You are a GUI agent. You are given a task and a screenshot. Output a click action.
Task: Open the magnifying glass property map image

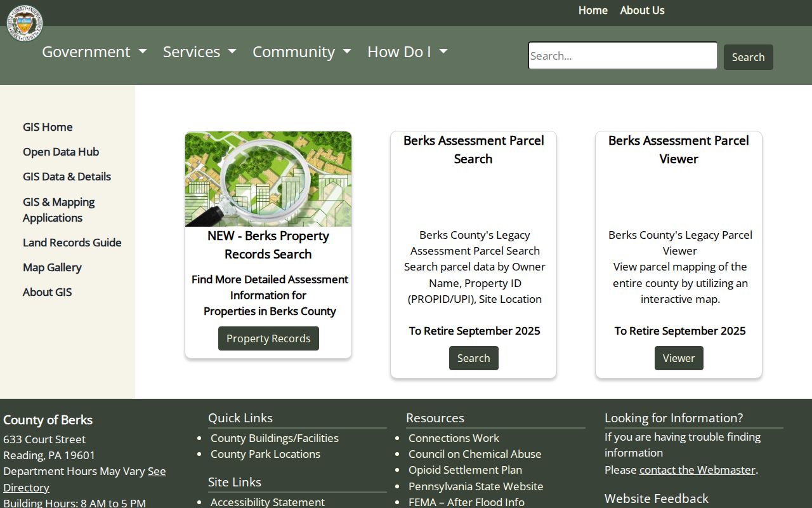[268, 179]
